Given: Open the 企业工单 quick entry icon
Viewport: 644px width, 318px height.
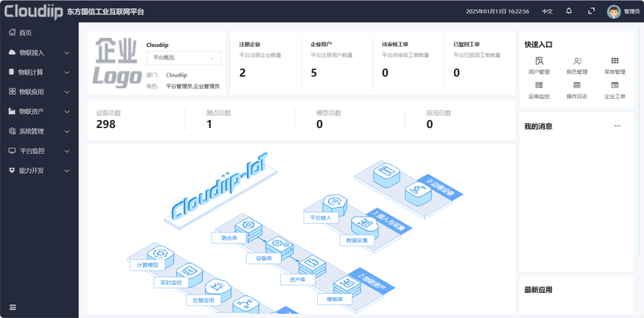Looking at the screenshot, I should [615, 85].
